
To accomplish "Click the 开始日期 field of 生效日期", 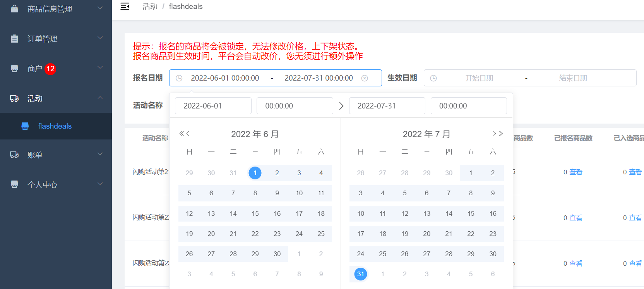I will [479, 78].
